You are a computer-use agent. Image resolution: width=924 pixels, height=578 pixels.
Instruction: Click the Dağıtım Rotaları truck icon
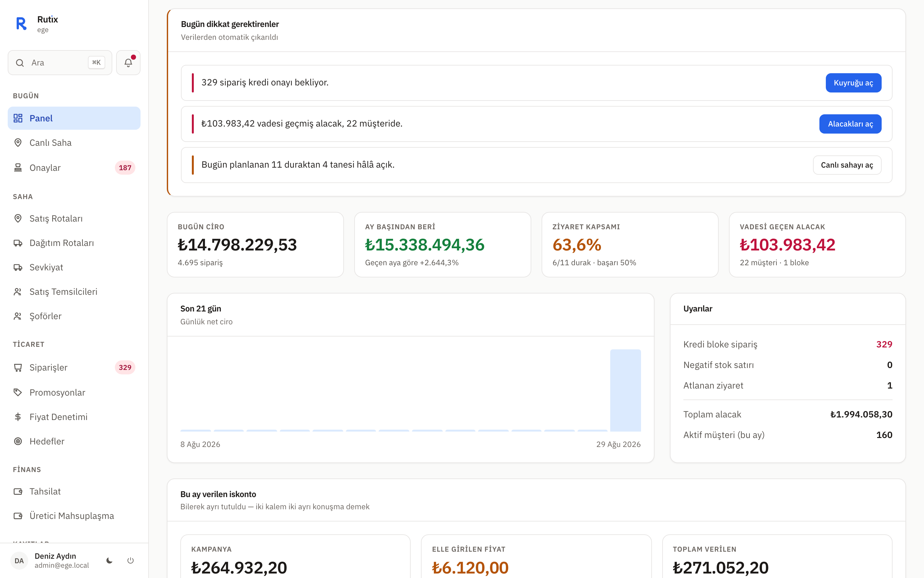click(18, 243)
